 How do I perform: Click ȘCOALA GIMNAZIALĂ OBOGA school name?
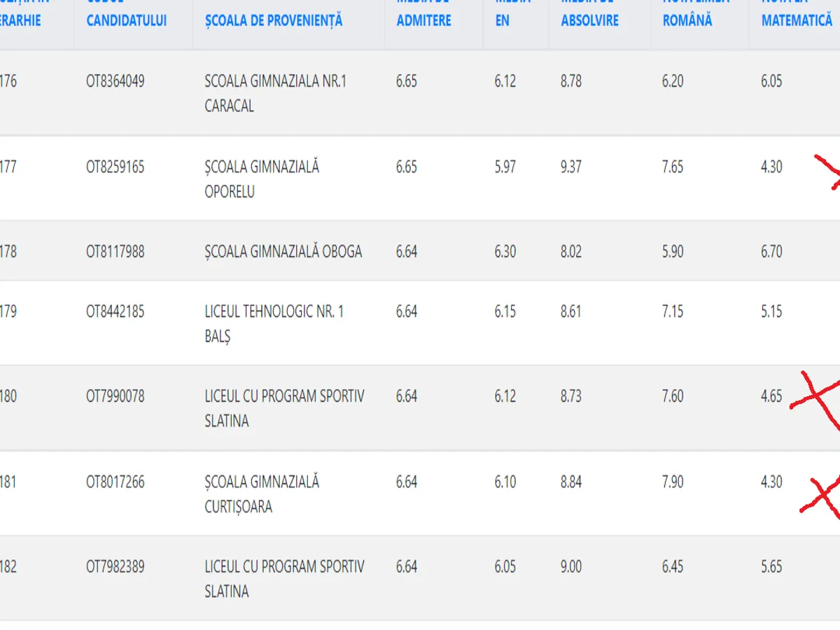[283, 251]
